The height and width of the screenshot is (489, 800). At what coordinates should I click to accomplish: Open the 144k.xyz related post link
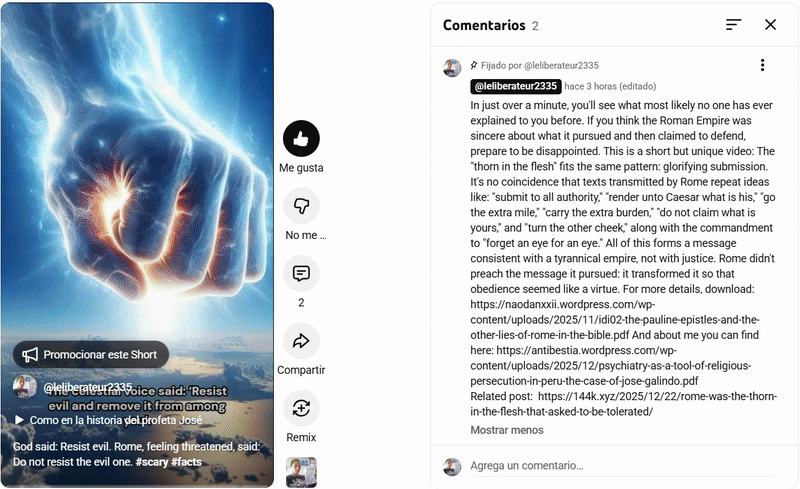tap(623, 404)
